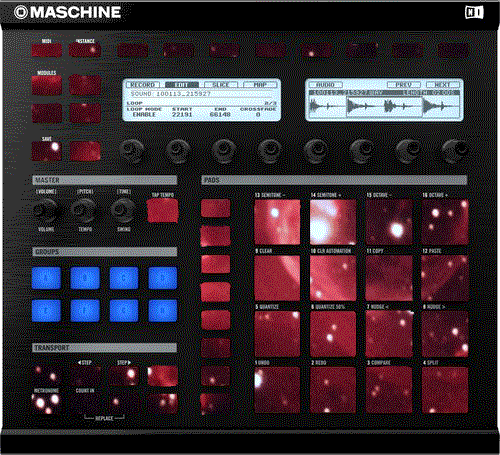Click the SOUND name 100113_215927
This screenshot has height=455, width=500.
(170, 94)
